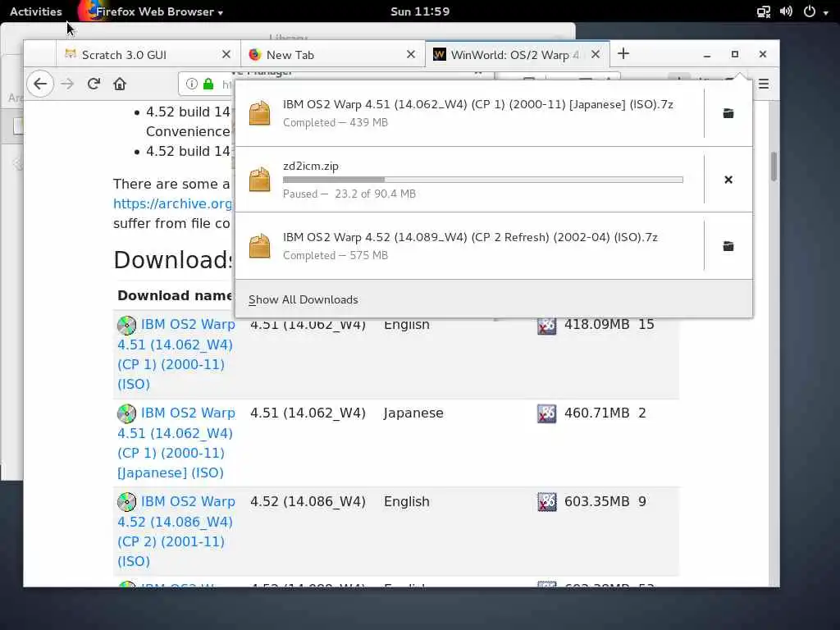Click the x86 icon in the 460.71MB row
The image size is (840, 630).
pyautogui.click(x=547, y=413)
